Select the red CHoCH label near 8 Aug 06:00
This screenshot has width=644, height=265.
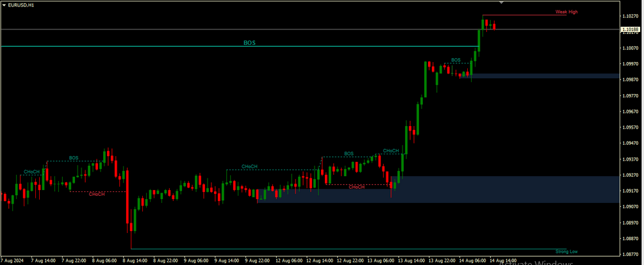97,194
